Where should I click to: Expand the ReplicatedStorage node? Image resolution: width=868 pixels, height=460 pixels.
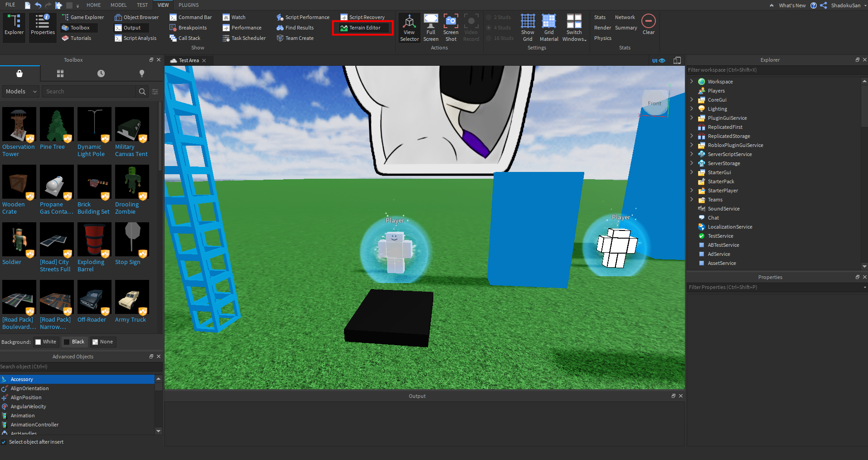(692, 136)
